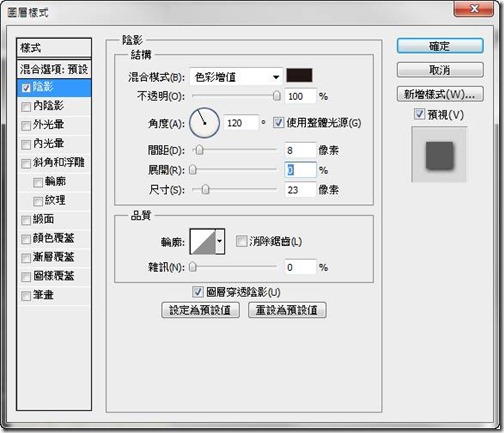Viewport: 504px width, 433px height.
Task: Enable the 內光暈 inner glow checkbox
Action: pyautogui.click(x=26, y=145)
